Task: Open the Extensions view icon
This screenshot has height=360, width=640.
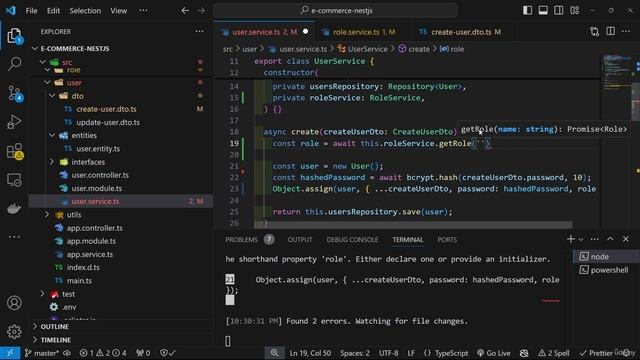Action: point(14,151)
